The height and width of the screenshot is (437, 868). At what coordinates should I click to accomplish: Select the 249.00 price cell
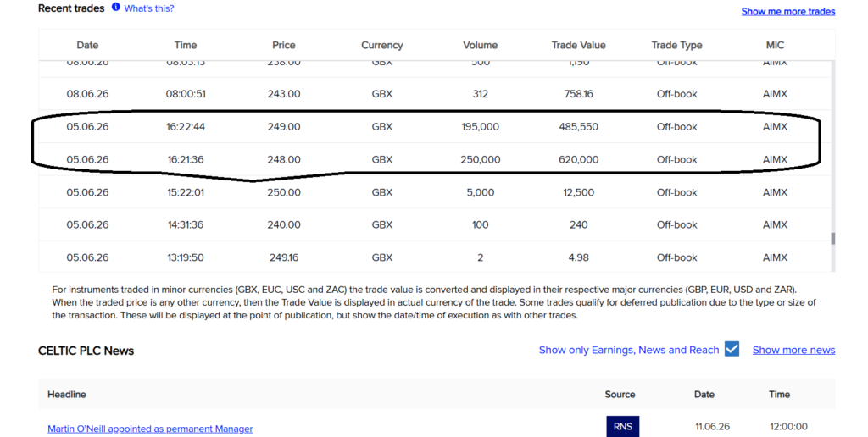pyautogui.click(x=284, y=127)
